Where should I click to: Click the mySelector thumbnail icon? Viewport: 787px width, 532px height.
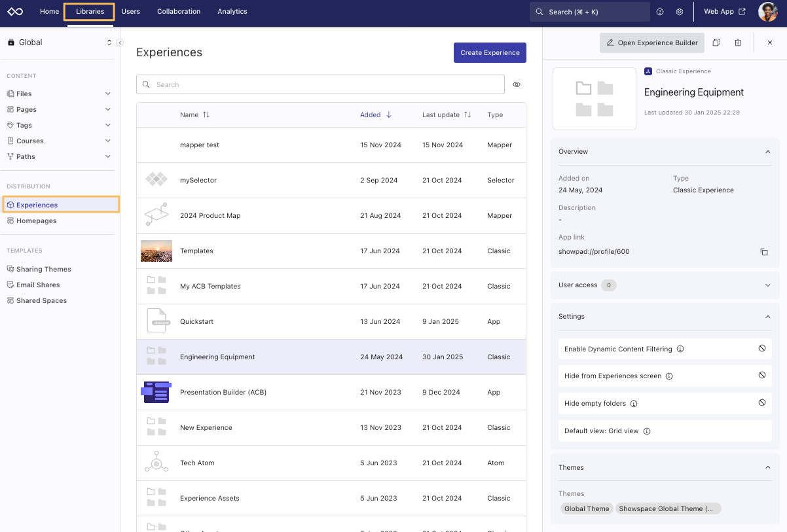(156, 180)
